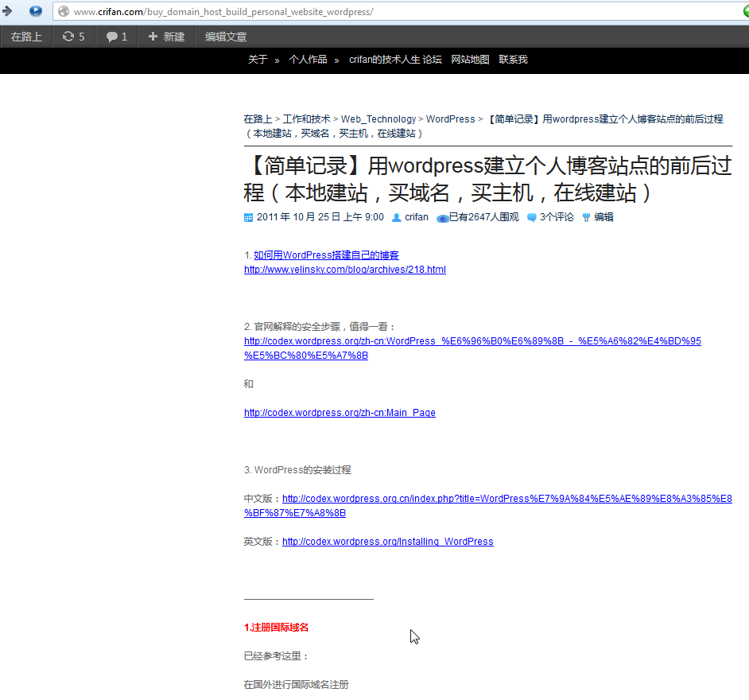
Task: Click the Web_Technology breadcrumb link
Action: tap(378, 119)
